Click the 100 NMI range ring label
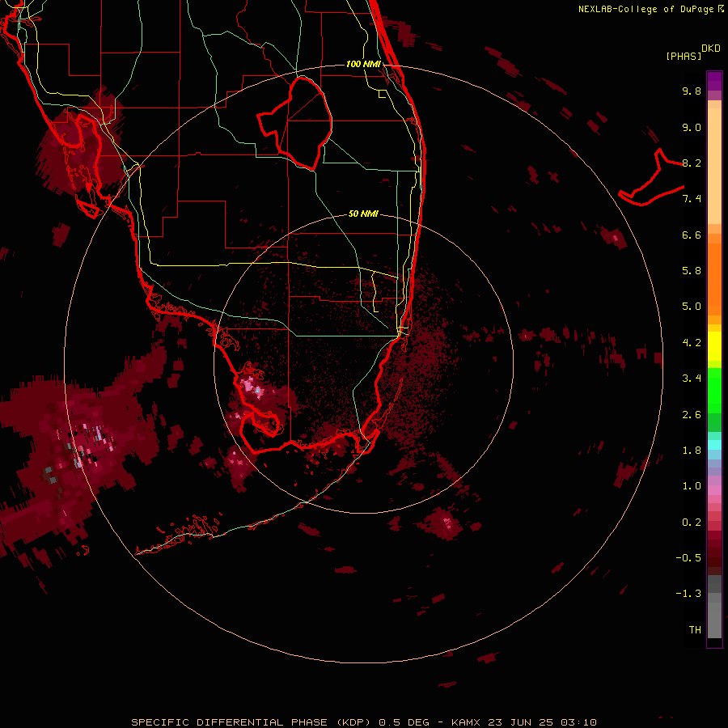 363,64
